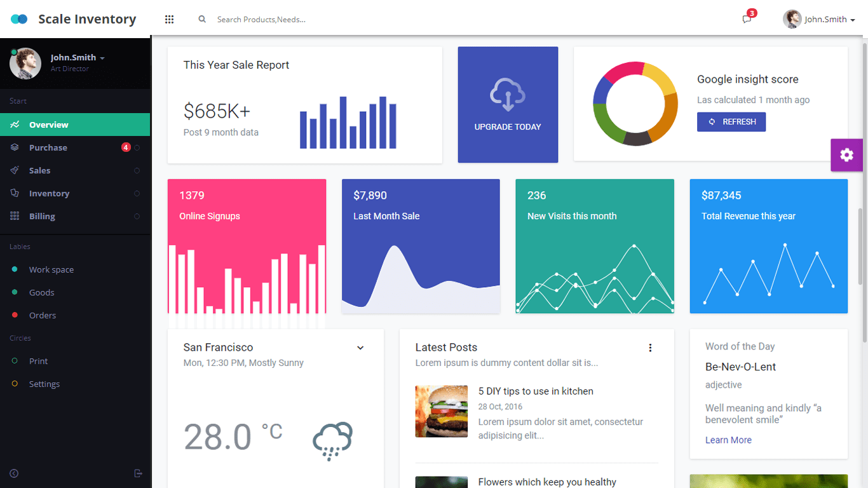Click the yellow Settings circle icon

(15, 384)
